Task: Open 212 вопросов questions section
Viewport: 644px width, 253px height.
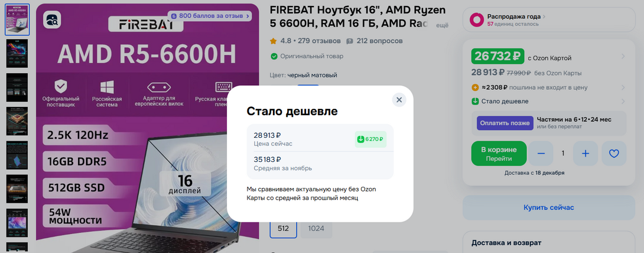Action: [374, 41]
